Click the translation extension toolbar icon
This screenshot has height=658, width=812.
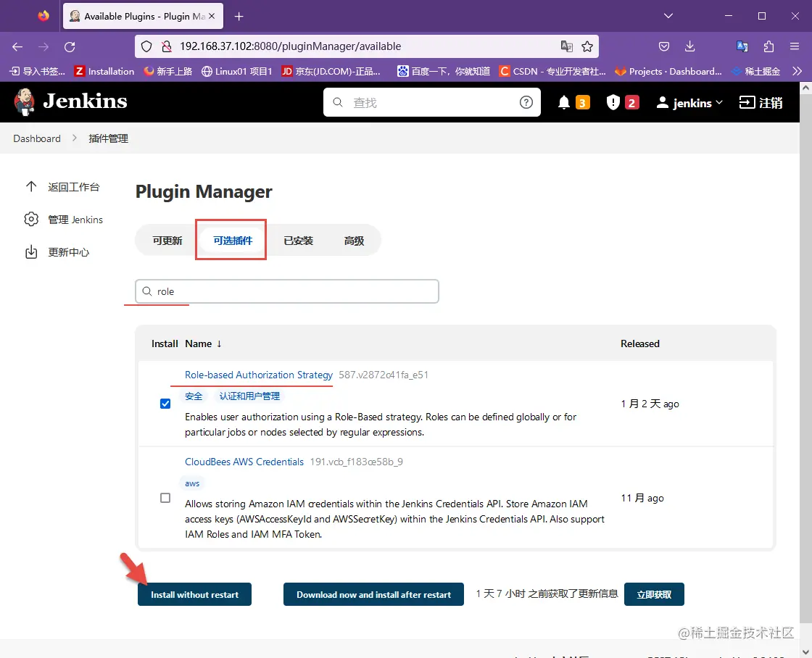(742, 46)
